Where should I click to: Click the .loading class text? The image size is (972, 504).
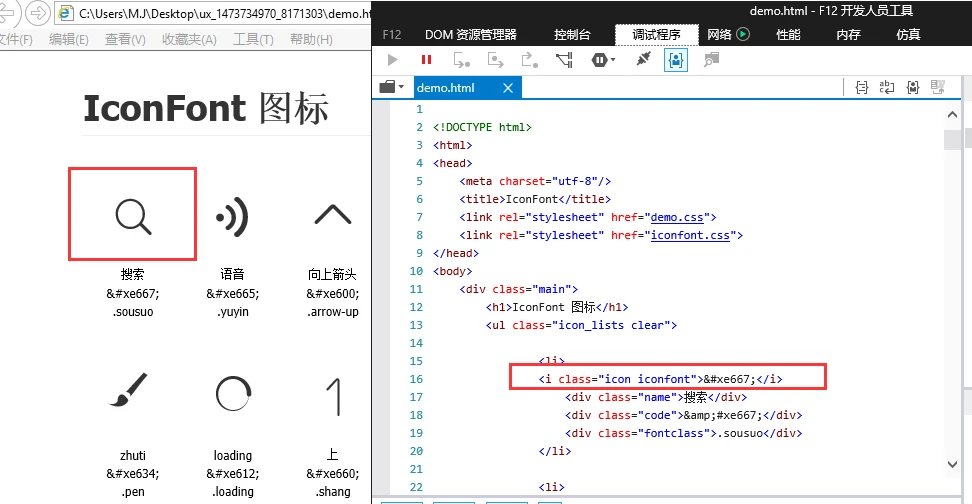[x=233, y=492]
